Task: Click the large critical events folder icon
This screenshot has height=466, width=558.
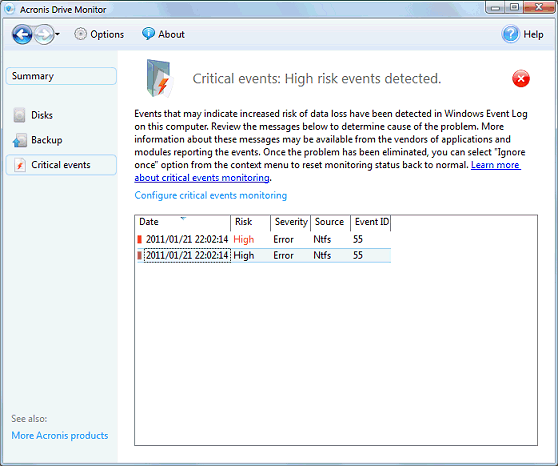Action: pyautogui.click(x=160, y=78)
